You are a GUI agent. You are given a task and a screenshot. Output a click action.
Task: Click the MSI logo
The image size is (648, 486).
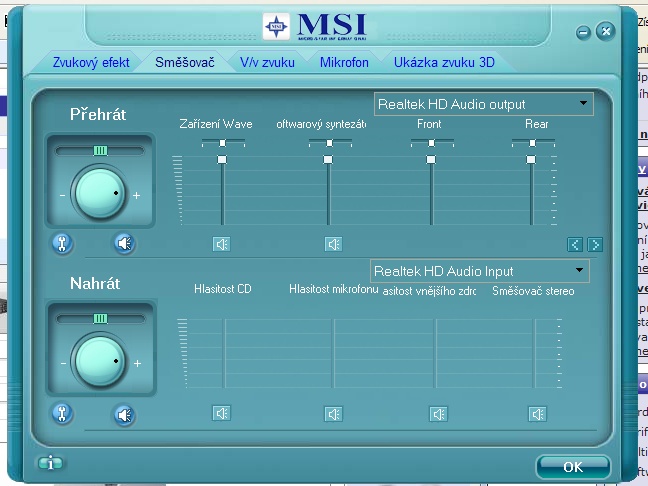coord(314,27)
